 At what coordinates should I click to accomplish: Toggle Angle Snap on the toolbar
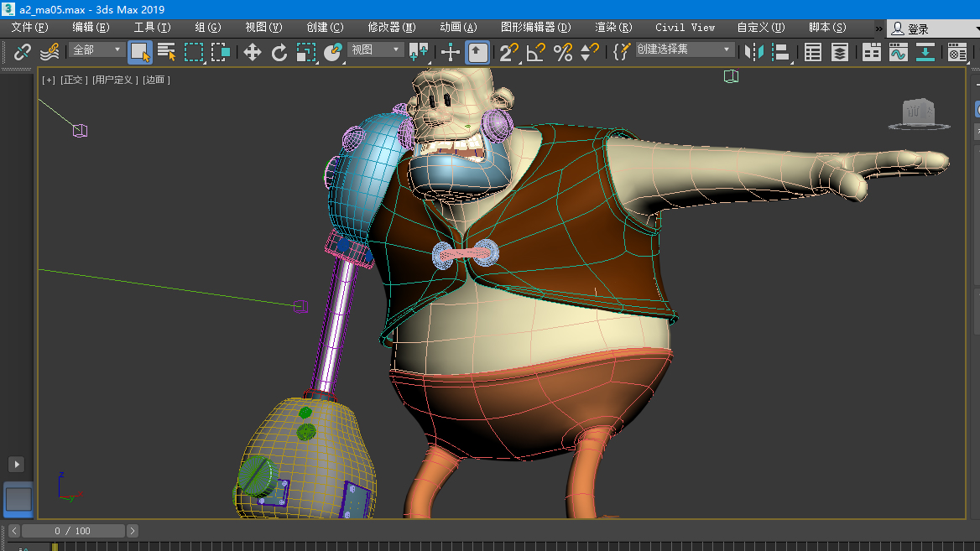[x=535, y=53]
